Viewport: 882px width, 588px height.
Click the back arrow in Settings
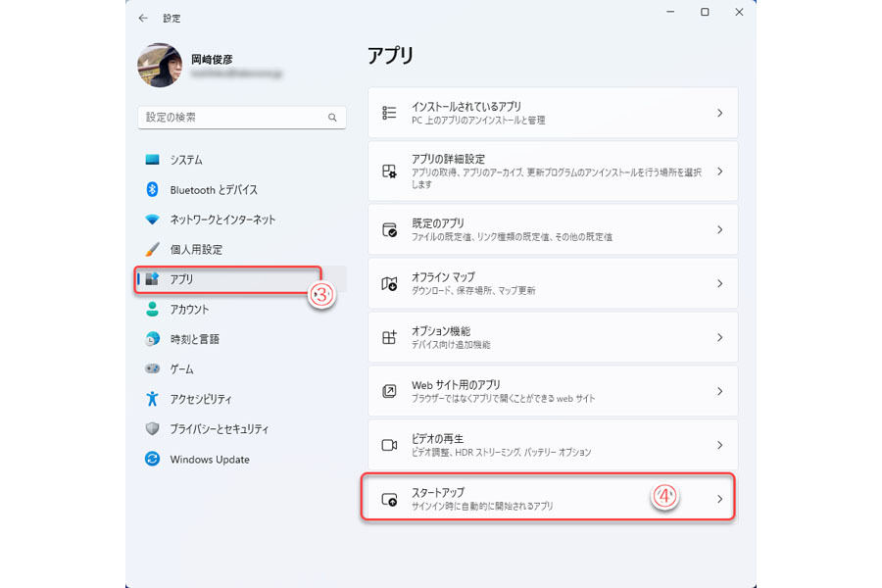pos(143,18)
